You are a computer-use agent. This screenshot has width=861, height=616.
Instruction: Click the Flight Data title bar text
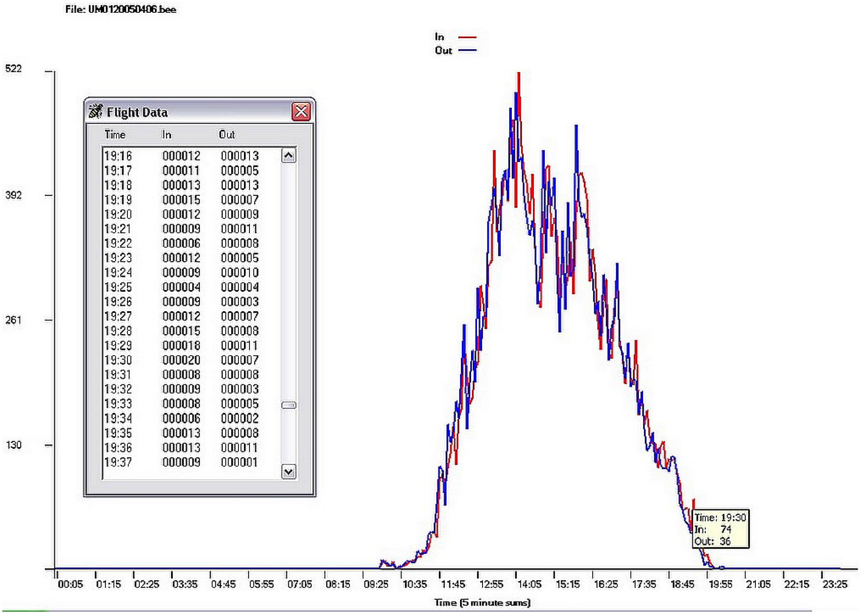[137, 112]
